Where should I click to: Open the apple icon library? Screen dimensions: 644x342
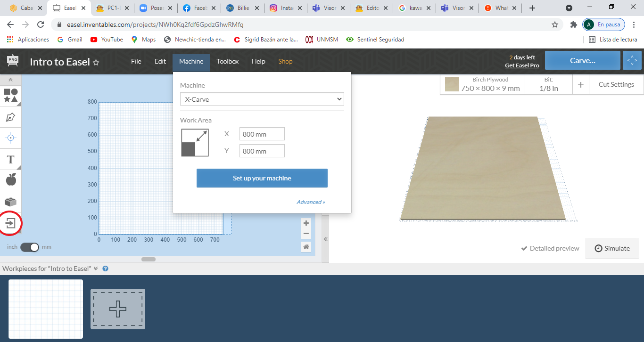(x=11, y=179)
